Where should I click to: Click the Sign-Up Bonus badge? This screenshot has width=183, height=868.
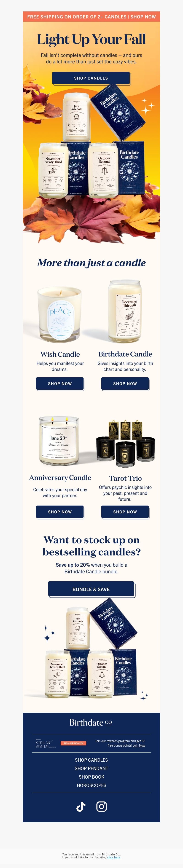[x=73, y=743]
